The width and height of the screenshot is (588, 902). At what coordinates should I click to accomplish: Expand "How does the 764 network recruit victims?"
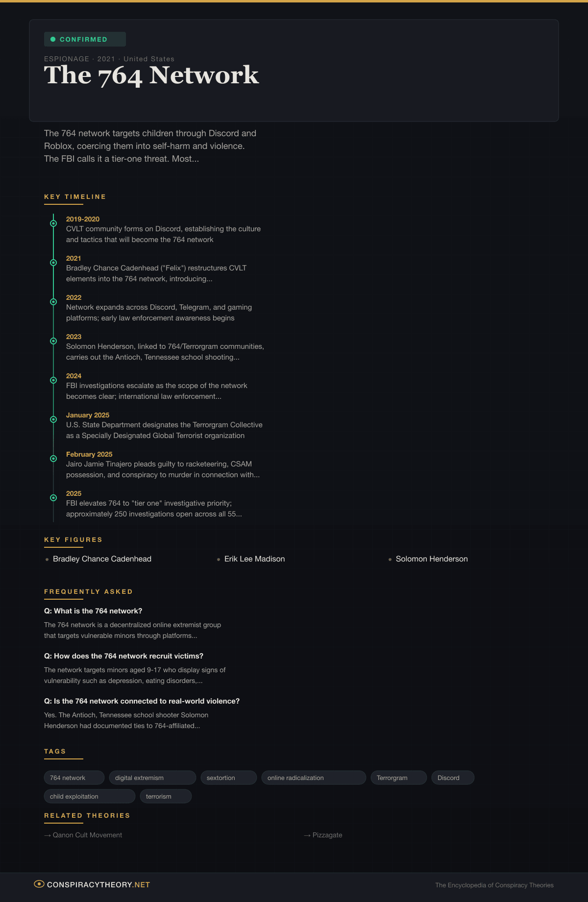coord(123,656)
